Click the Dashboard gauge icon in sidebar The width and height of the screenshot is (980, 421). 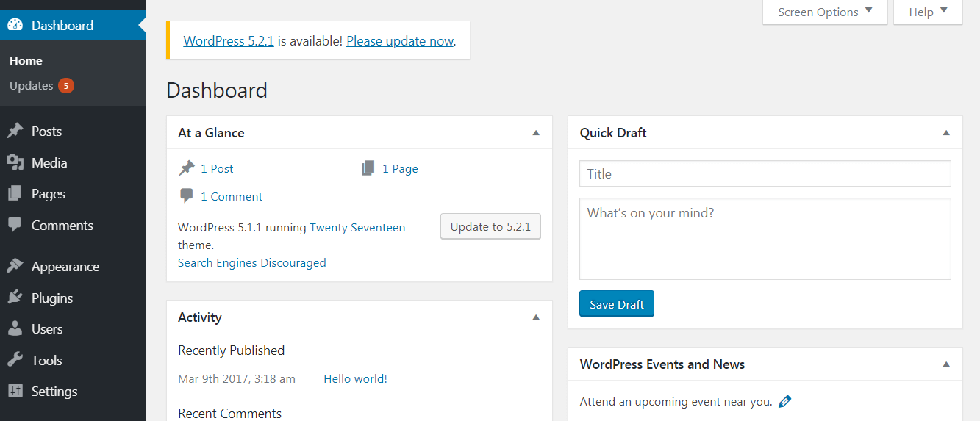[15, 25]
